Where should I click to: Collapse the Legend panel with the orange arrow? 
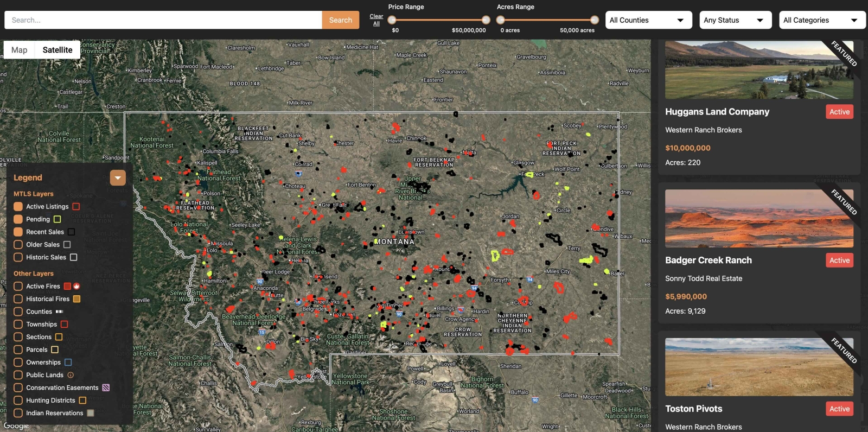pyautogui.click(x=118, y=178)
